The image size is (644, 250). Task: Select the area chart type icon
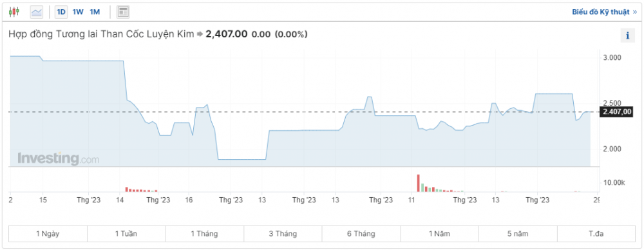[x=37, y=12]
